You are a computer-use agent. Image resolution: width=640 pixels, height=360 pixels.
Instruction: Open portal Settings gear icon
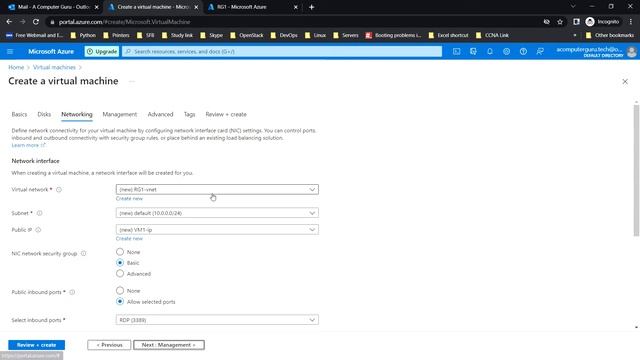point(507,51)
